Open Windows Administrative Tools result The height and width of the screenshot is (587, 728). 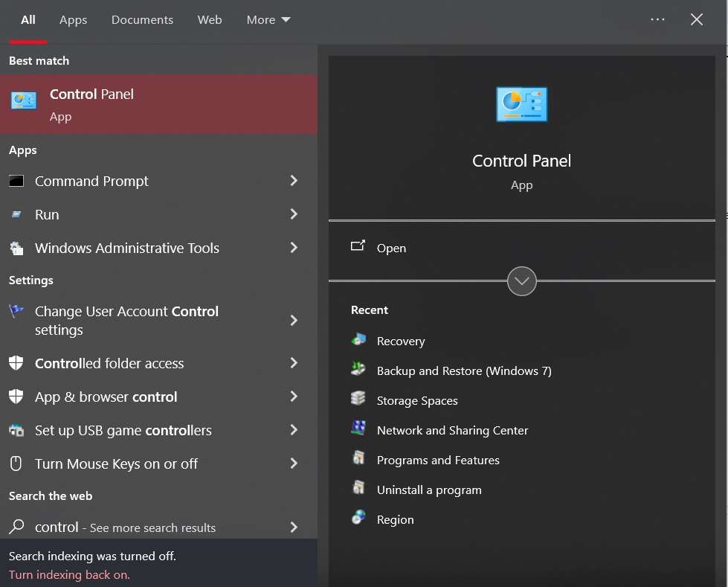[158, 248]
